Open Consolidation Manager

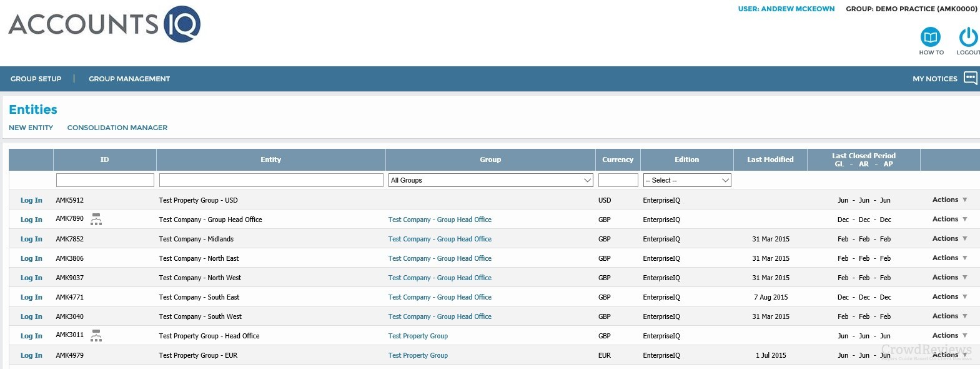(117, 128)
